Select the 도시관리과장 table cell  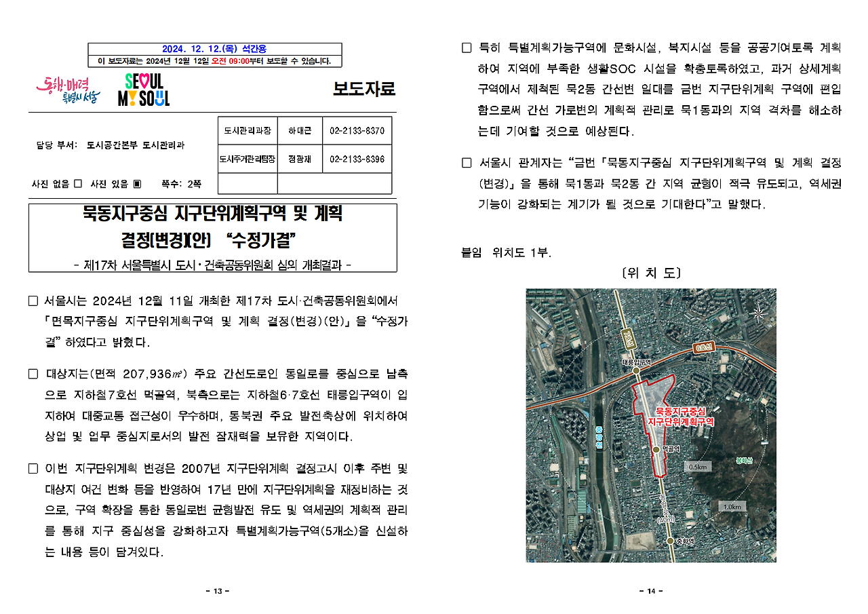coord(248,130)
